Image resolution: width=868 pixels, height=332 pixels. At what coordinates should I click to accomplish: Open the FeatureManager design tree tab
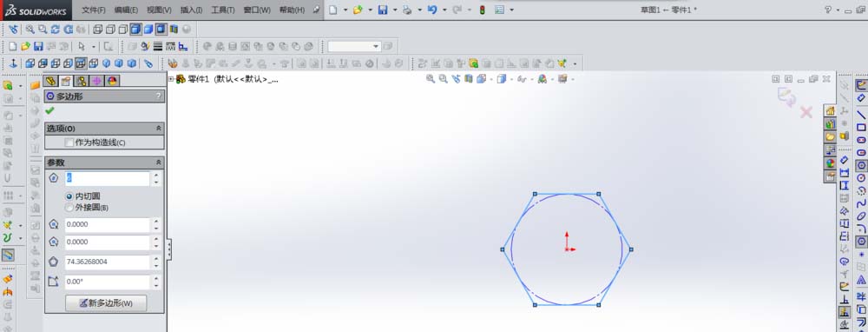point(51,81)
